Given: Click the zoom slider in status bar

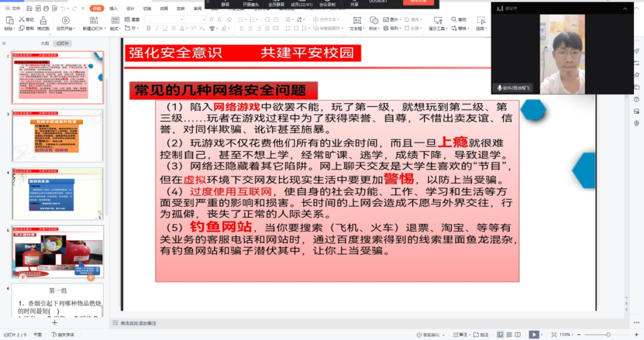Looking at the screenshot, I should pyautogui.click(x=608, y=335).
